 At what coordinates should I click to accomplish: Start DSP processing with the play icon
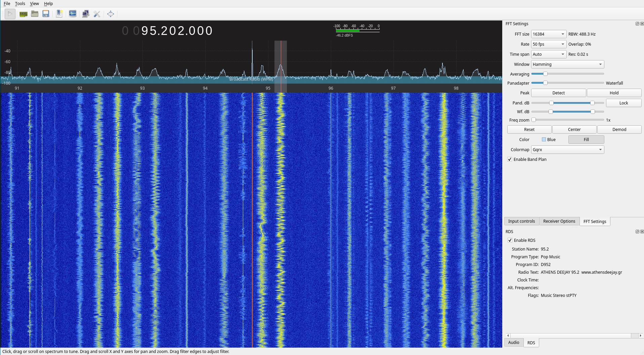coord(10,14)
